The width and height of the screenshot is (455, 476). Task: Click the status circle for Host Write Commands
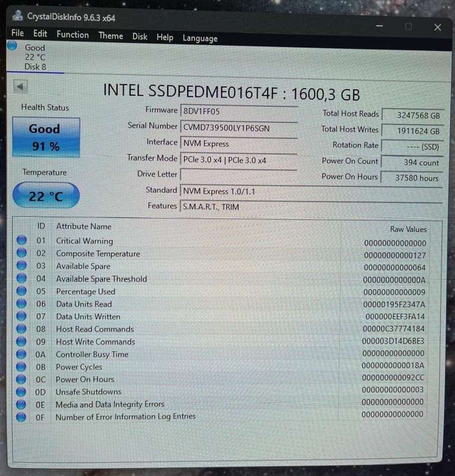click(x=21, y=342)
